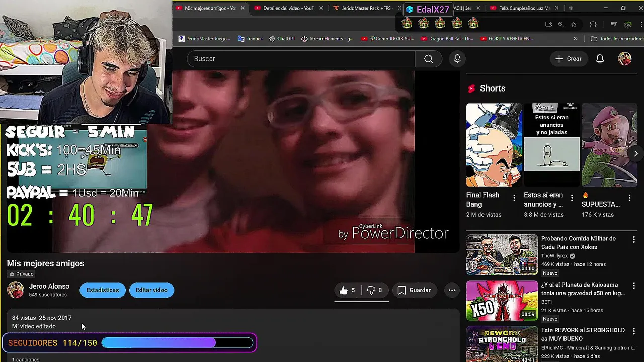The height and width of the screenshot is (362, 644).
Task: Open REWORK STRONGHOLD video thumbnail
Action: [x=502, y=344]
